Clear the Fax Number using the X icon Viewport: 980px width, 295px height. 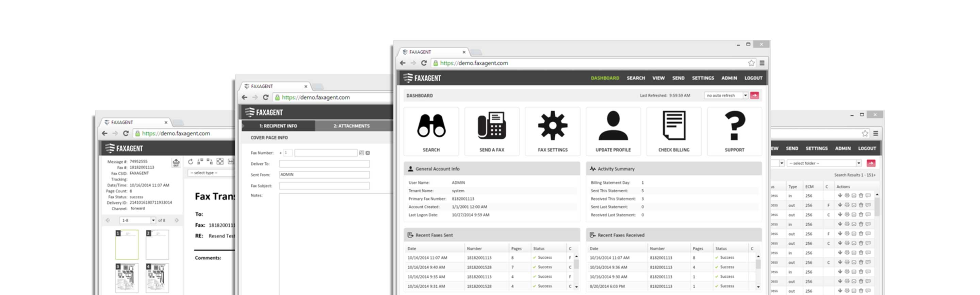(x=367, y=153)
